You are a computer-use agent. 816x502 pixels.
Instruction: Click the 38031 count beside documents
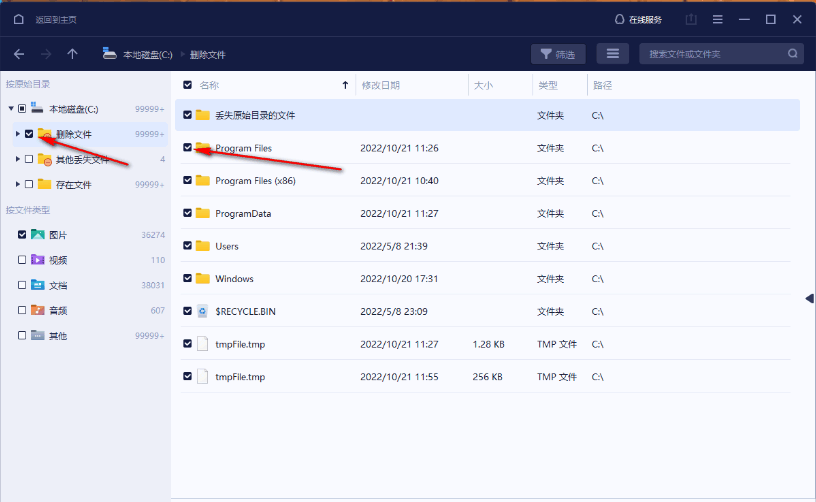pos(153,285)
